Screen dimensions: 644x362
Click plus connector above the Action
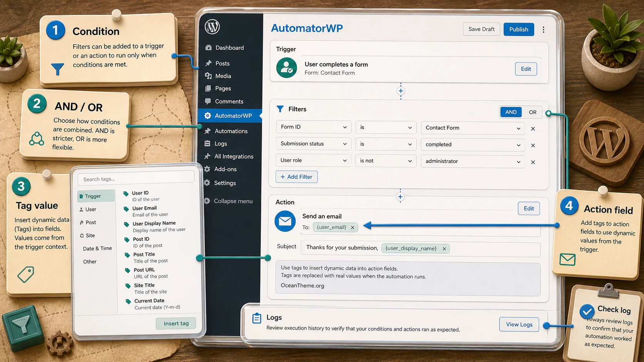(x=400, y=197)
